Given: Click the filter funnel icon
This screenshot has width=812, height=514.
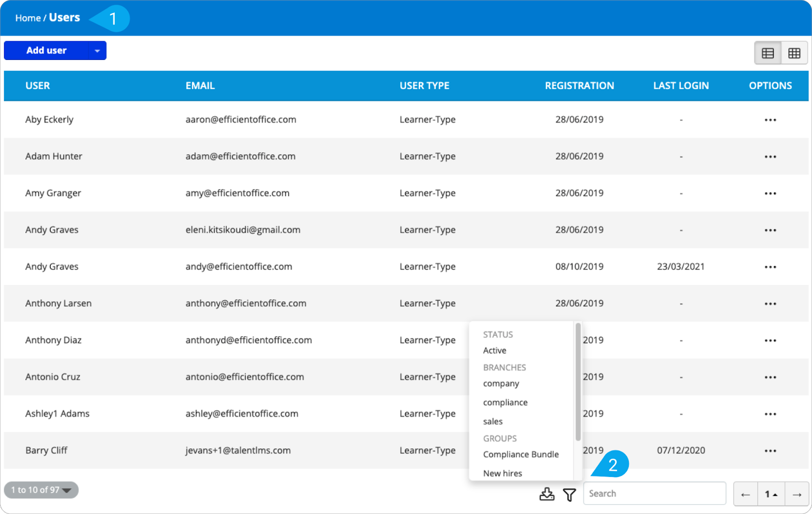Looking at the screenshot, I should [569, 494].
